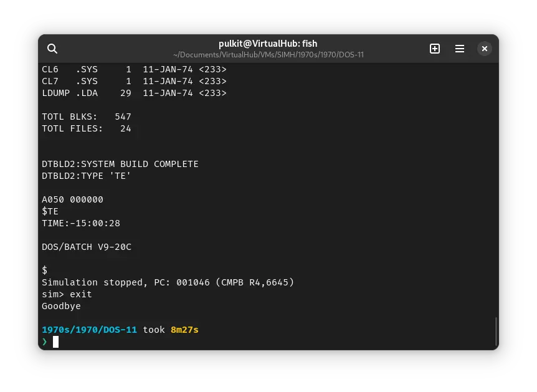Select the CL7 .SYS file entry
The width and height of the screenshot is (537, 392).
(x=134, y=81)
